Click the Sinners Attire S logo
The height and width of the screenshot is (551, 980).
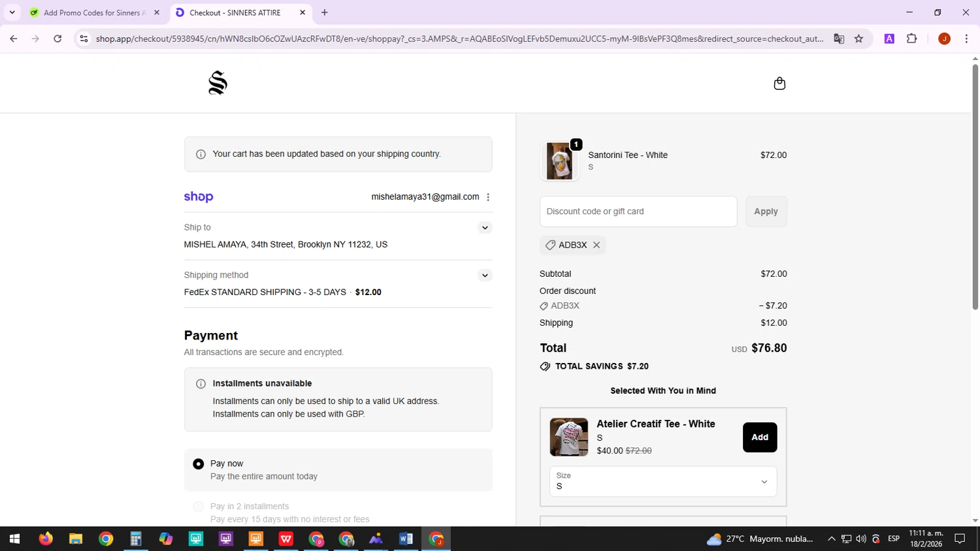click(218, 83)
